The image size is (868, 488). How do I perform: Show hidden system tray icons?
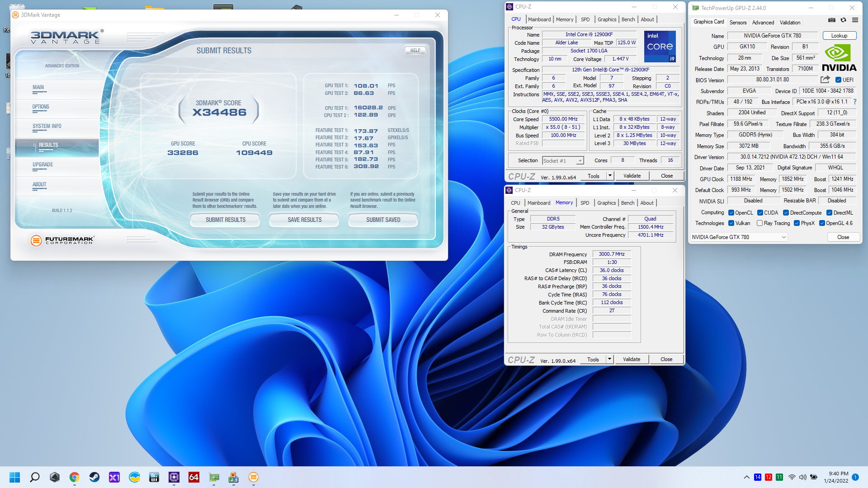click(x=746, y=477)
